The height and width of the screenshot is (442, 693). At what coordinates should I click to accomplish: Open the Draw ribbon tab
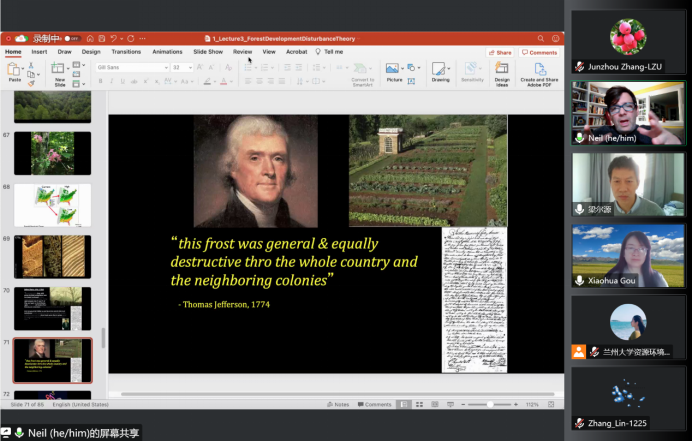click(x=65, y=52)
